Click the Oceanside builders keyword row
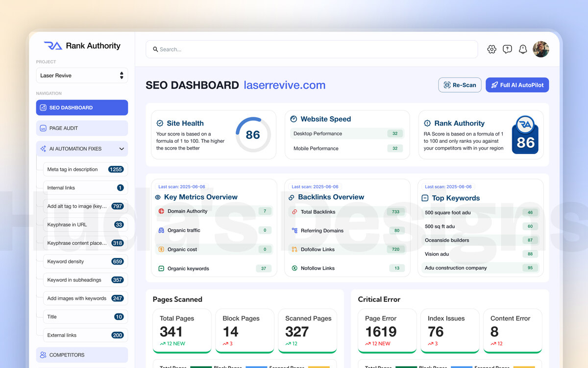The image size is (588, 368). [x=481, y=240]
